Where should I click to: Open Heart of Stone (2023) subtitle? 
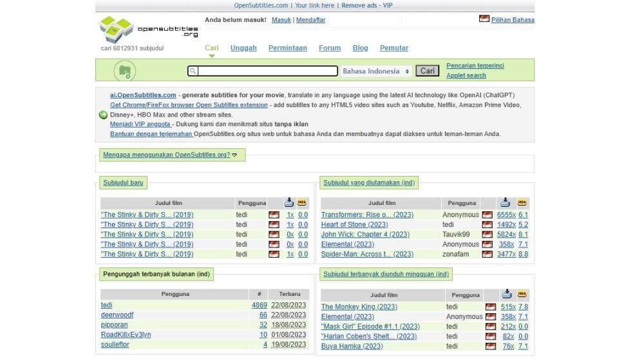tap(354, 224)
